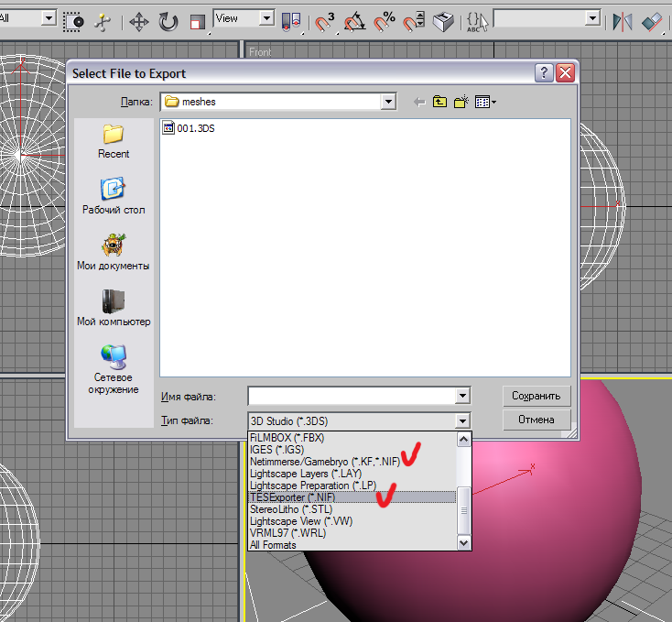
Task: Activate the Select and Manipulate tool
Action: (x=103, y=22)
